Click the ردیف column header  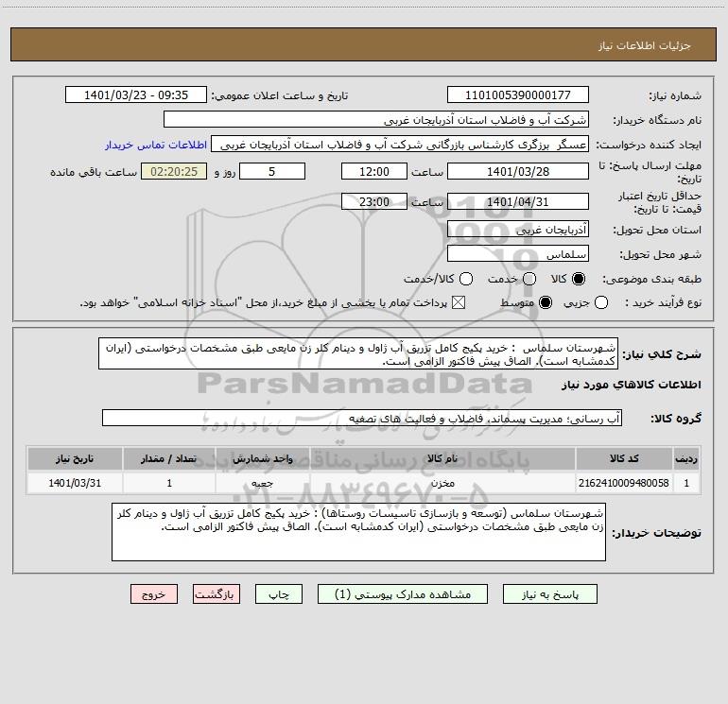686,459
